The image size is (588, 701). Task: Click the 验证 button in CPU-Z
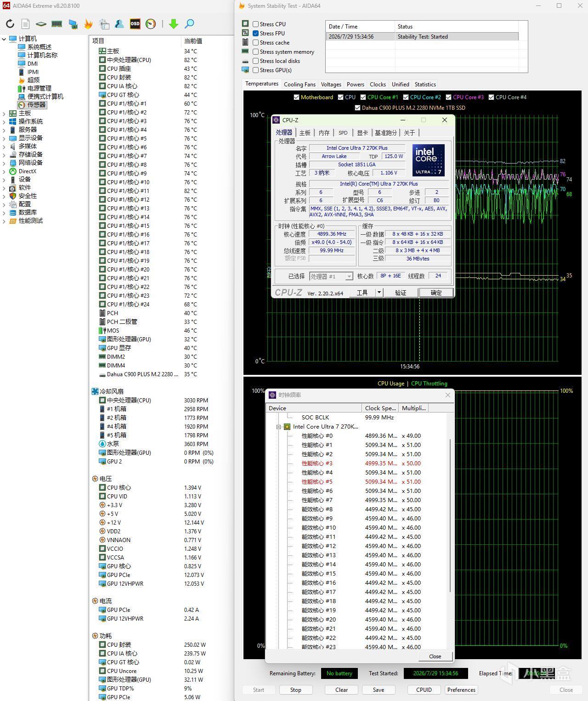click(x=401, y=293)
